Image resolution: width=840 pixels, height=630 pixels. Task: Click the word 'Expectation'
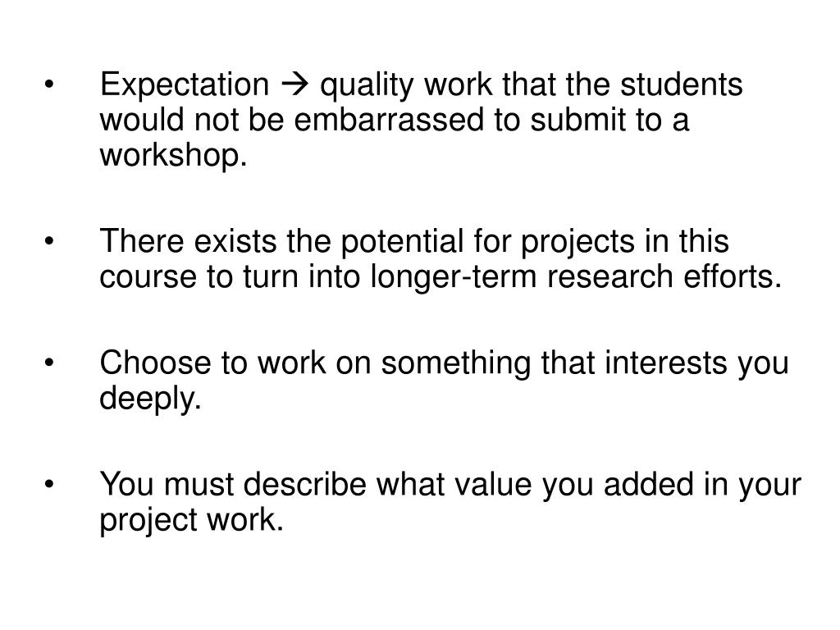tap(185, 84)
